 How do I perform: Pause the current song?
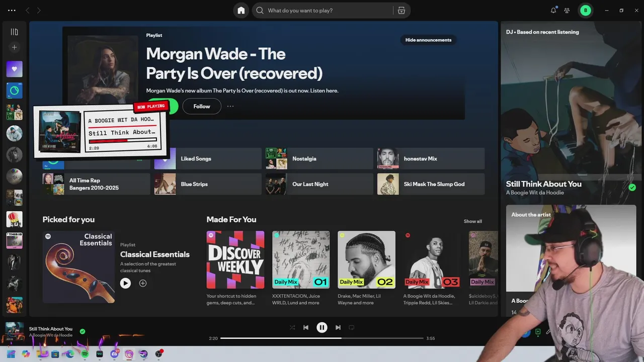[x=322, y=327]
